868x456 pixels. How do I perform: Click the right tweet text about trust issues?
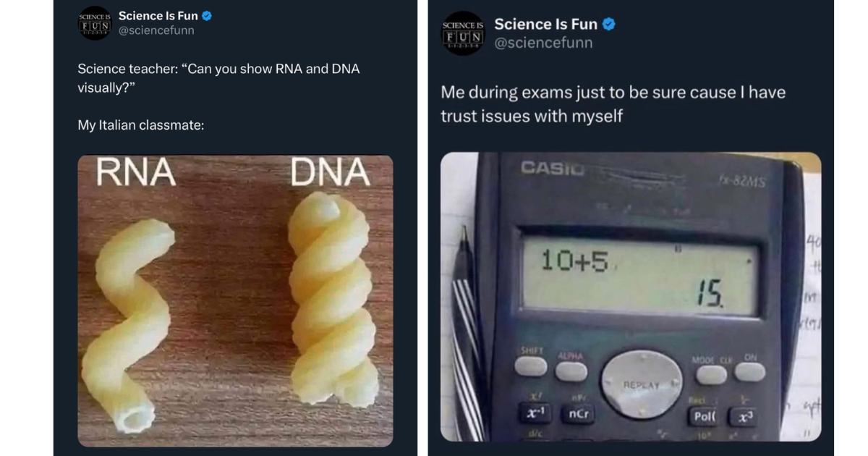pos(611,104)
